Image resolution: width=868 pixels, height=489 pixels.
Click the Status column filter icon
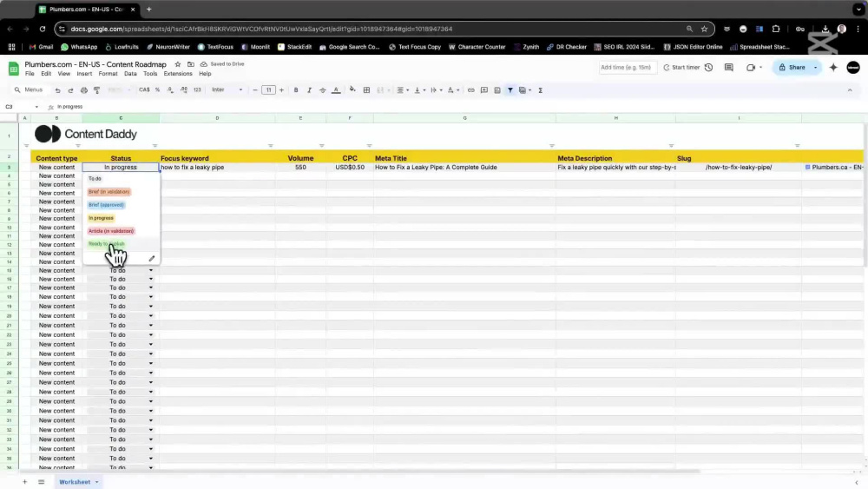[155, 146]
